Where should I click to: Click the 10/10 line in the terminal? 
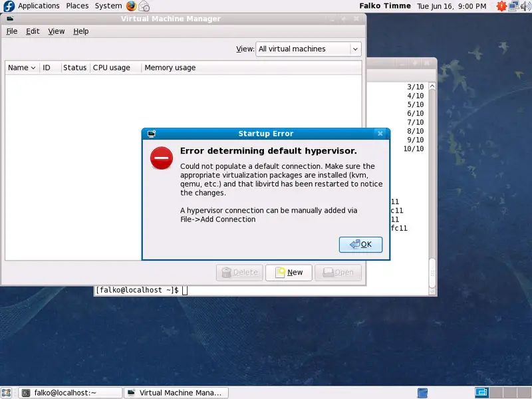pos(414,148)
